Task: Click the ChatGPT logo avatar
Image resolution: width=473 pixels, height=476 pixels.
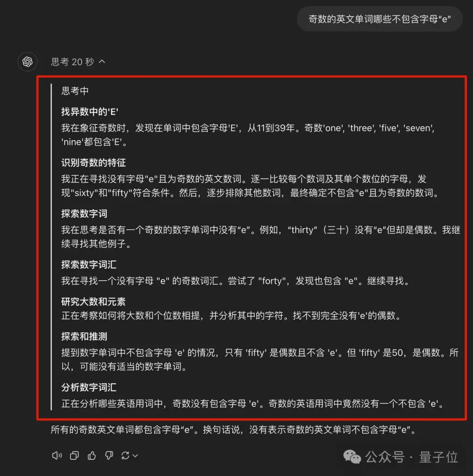Action: (27, 62)
